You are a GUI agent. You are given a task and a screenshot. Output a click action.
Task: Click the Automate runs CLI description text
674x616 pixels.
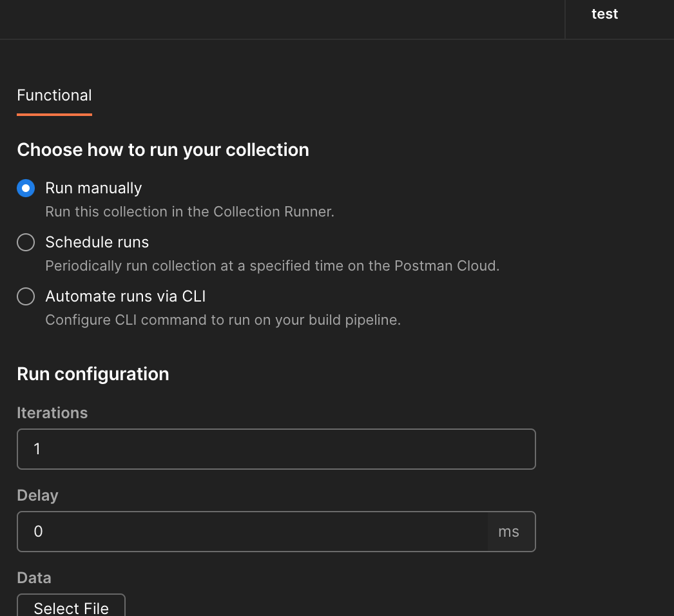point(222,320)
